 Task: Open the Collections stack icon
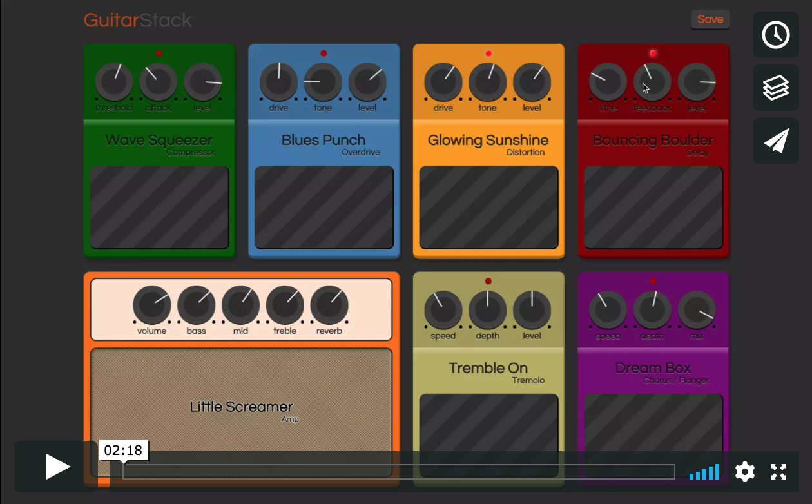775,88
